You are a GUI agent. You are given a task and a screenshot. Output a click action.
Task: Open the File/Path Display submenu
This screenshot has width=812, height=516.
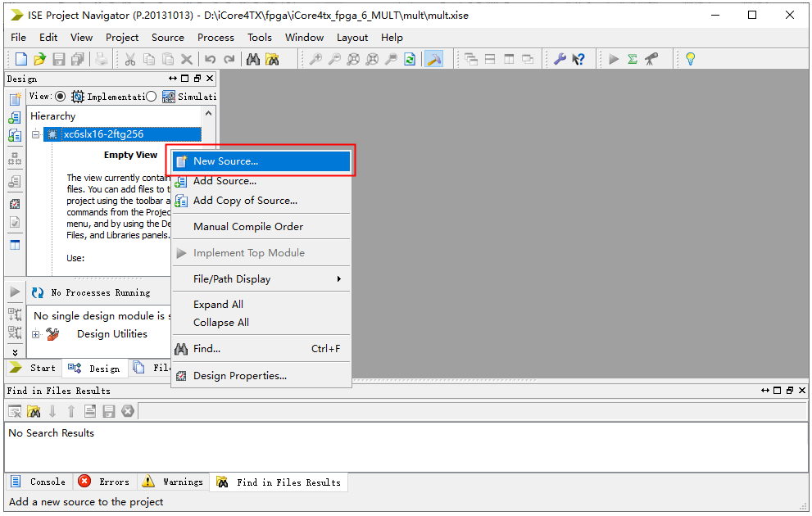pyautogui.click(x=261, y=279)
